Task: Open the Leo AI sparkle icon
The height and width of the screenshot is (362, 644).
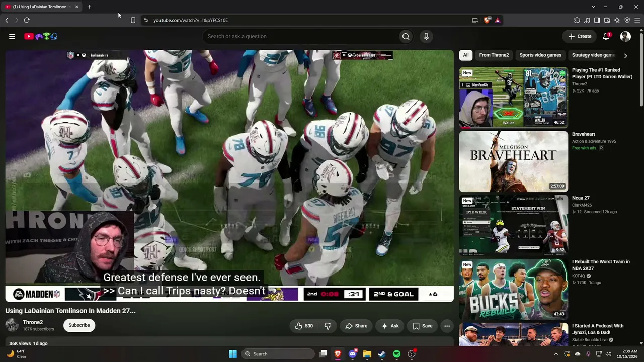Action: point(617,20)
